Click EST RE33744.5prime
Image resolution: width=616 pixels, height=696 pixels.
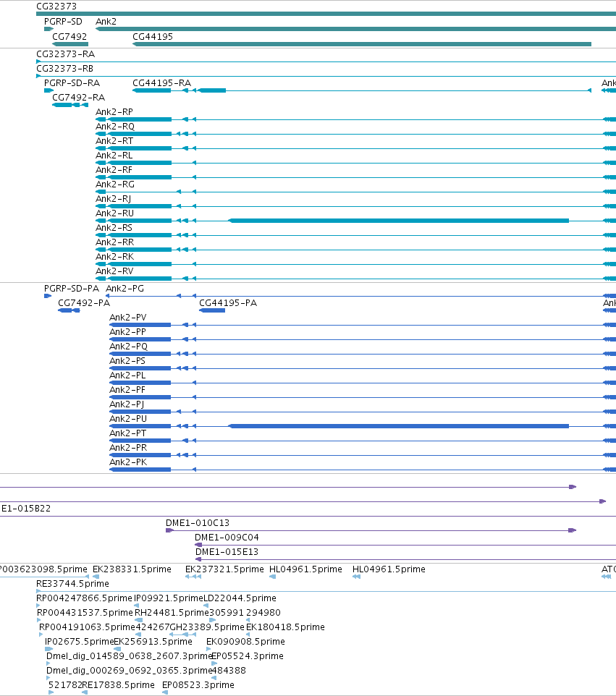[72, 584]
